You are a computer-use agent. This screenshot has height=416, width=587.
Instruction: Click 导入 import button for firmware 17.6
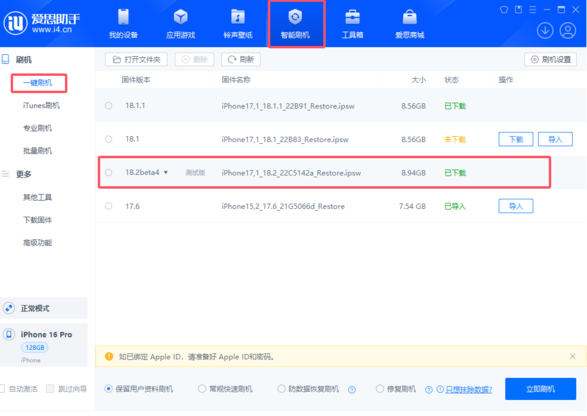click(x=516, y=206)
